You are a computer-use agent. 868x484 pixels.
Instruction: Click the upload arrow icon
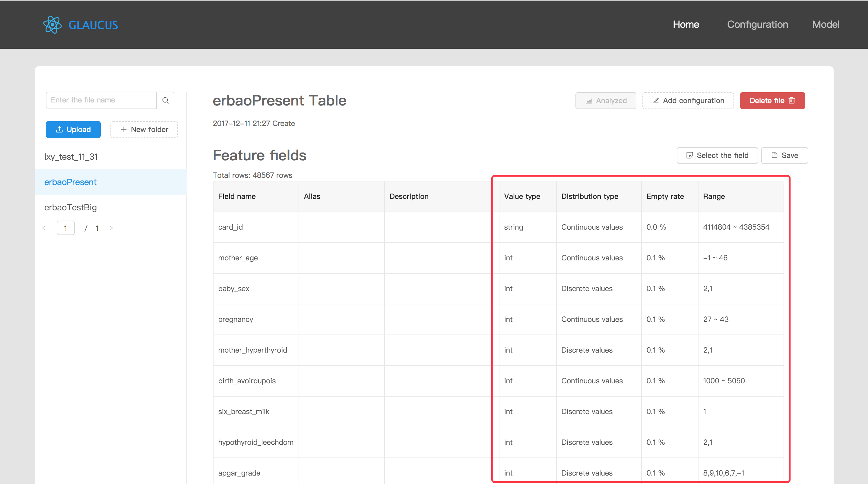click(x=59, y=129)
